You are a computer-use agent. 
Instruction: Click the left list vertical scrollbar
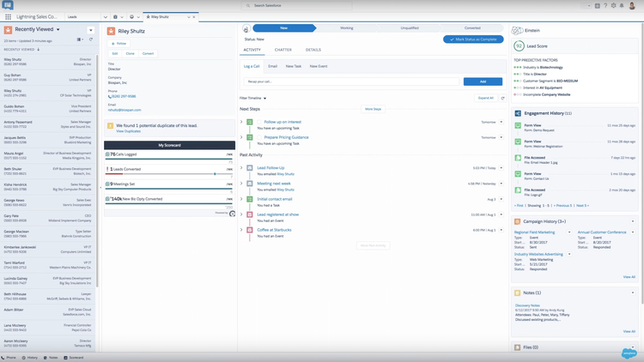97,171
